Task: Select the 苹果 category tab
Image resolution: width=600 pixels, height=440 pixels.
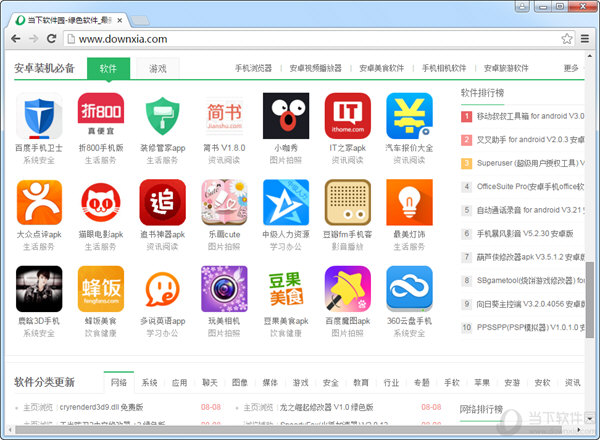Action: [x=482, y=383]
